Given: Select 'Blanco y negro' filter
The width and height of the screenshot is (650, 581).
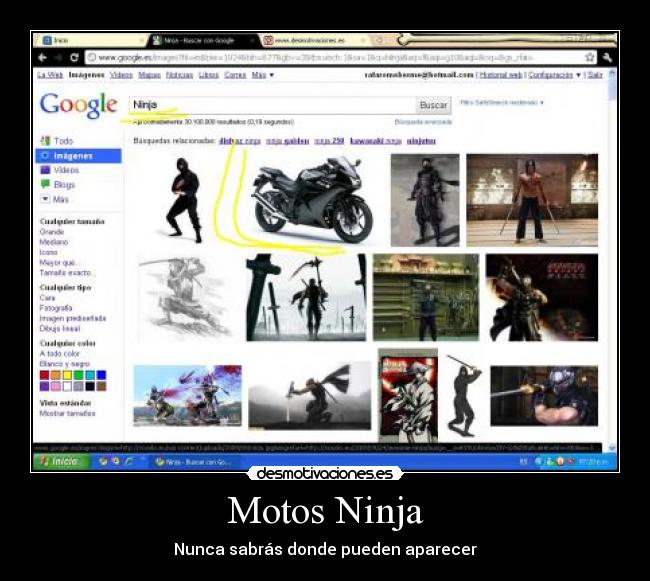Looking at the screenshot, I should pos(64,364).
